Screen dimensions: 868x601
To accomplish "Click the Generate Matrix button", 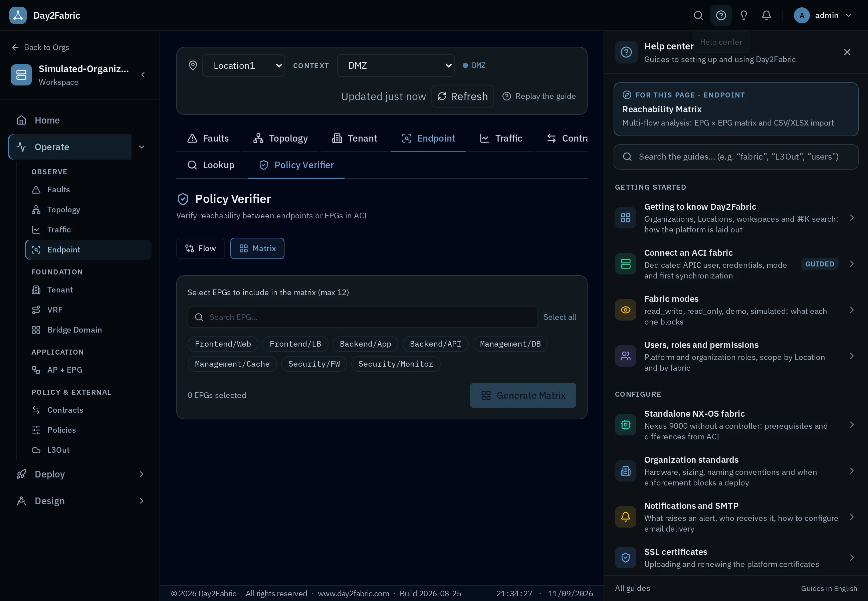I will click(x=523, y=395).
